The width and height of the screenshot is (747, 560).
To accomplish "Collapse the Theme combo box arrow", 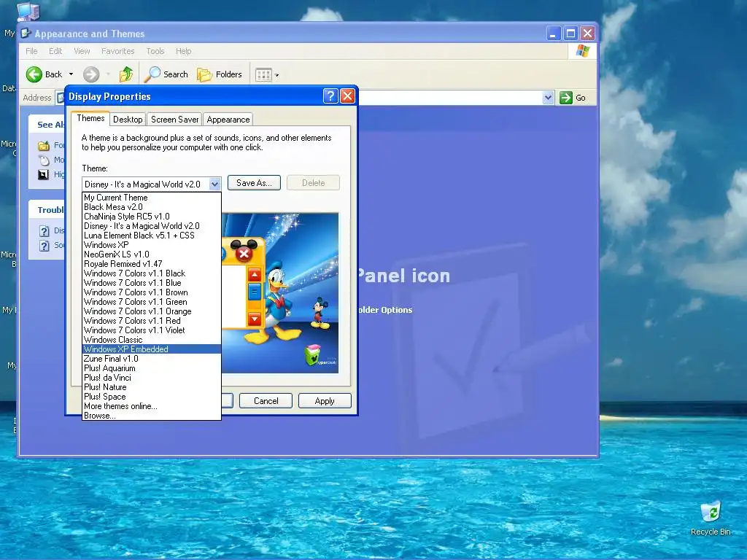I will [215, 184].
